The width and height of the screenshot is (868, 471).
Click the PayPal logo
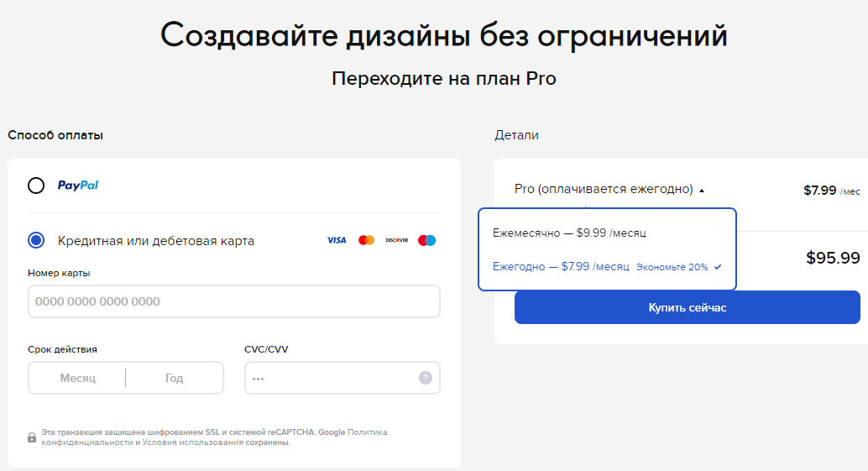(77, 186)
